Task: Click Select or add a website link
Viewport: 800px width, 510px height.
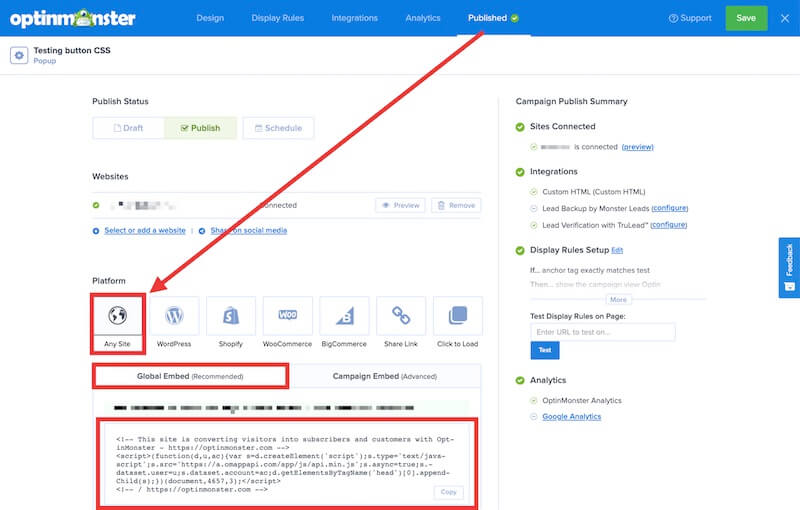Action: [145, 231]
